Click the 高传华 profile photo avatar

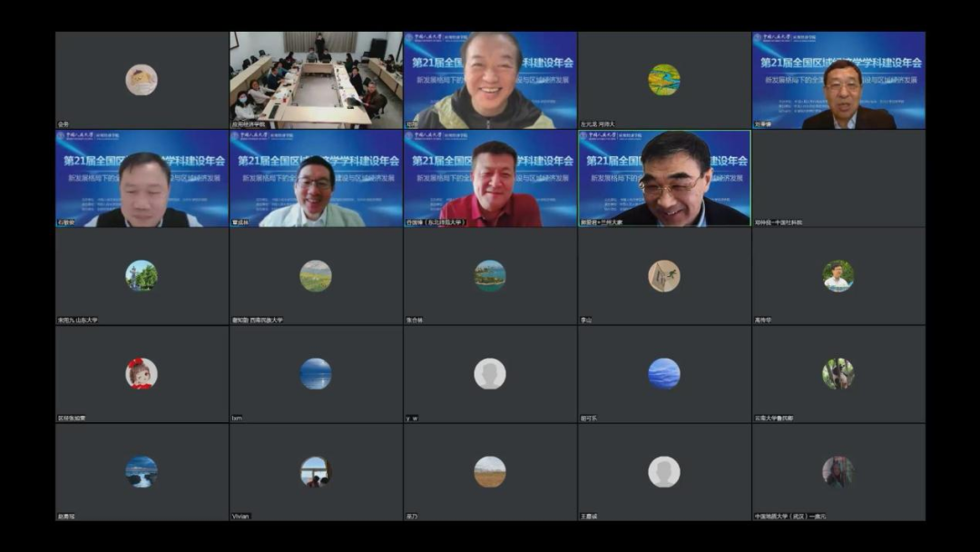(838, 276)
